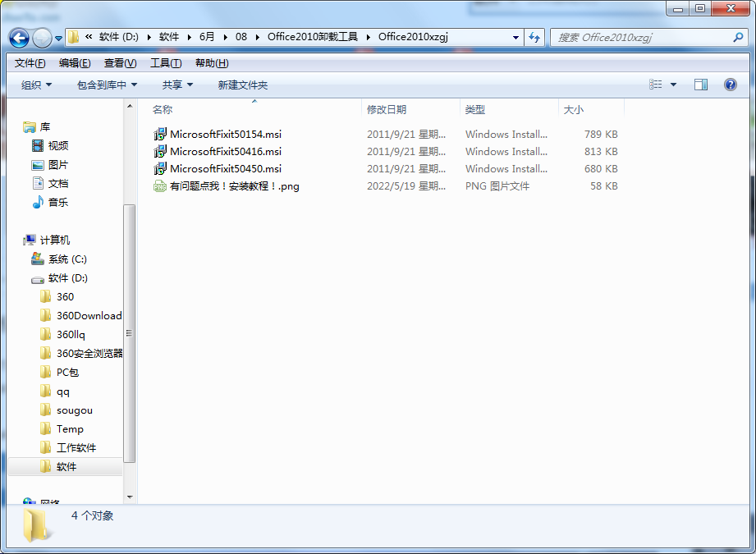Select the file name MicrosoftFixit50450.msi
The height and width of the screenshot is (554, 756).
(x=226, y=169)
